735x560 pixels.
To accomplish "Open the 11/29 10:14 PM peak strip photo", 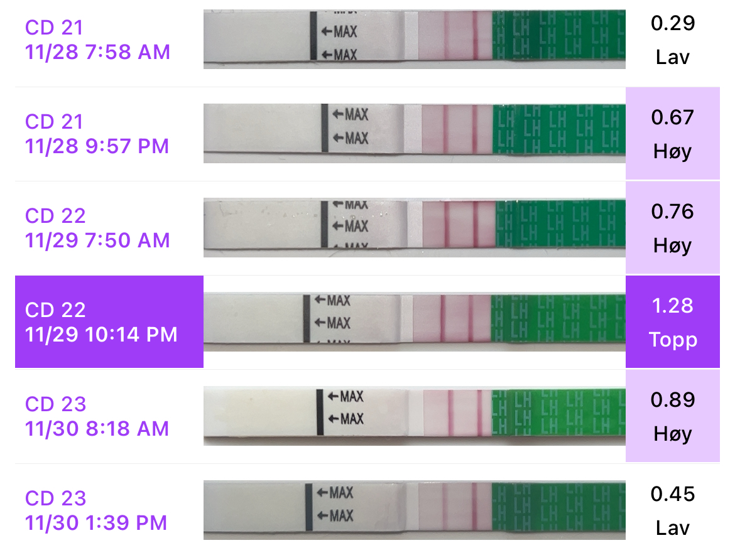I will (x=414, y=319).
